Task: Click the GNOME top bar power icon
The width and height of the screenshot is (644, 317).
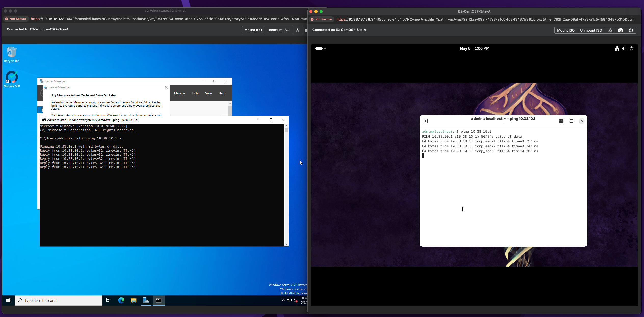Action: point(632,48)
